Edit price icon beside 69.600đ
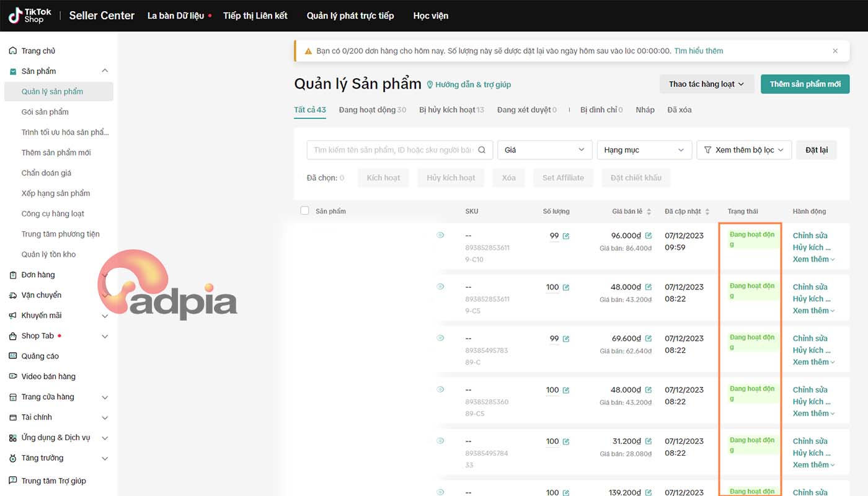 tap(649, 339)
